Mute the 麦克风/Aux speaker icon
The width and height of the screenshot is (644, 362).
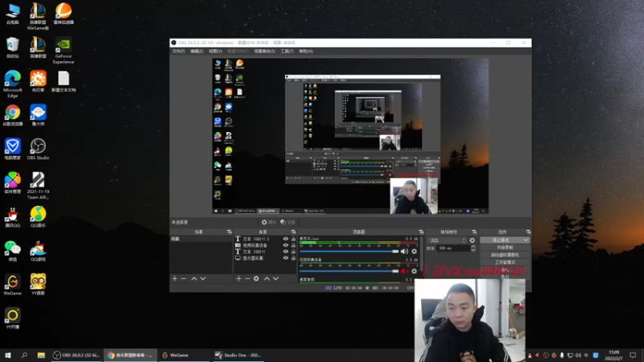click(x=404, y=251)
